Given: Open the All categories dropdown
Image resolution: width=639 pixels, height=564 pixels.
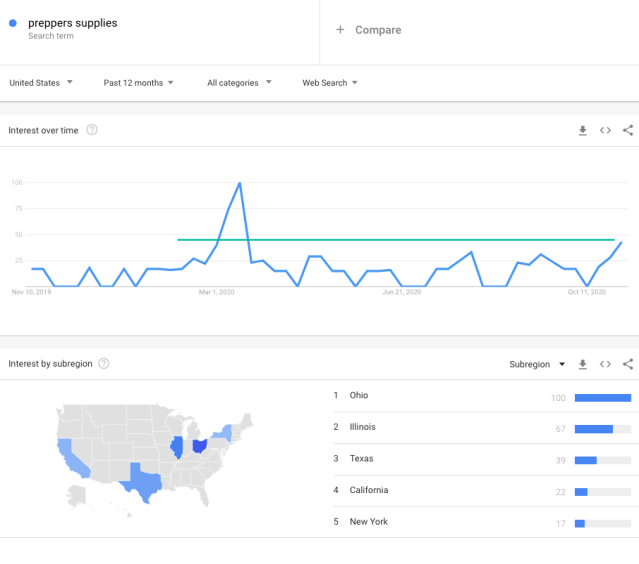Looking at the screenshot, I should (x=239, y=83).
